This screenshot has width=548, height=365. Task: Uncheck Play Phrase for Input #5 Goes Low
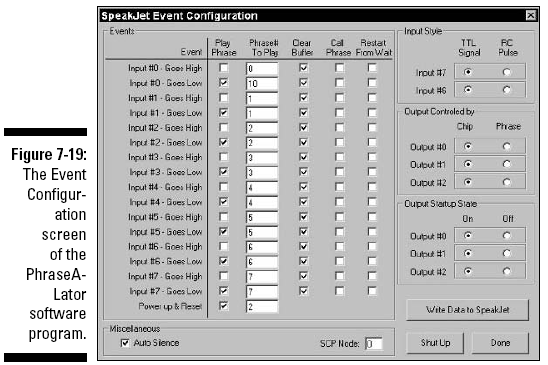click(x=223, y=231)
